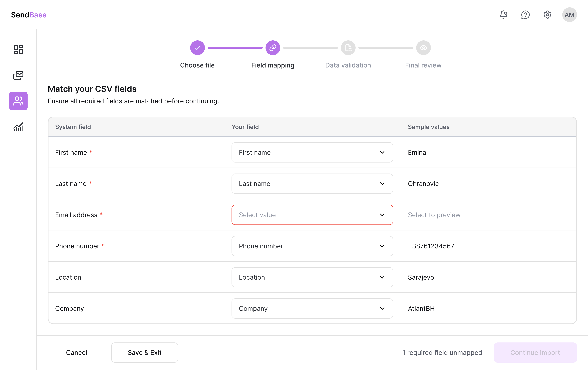
Task: Open the First name field dropdown
Action: click(x=312, y=152)
